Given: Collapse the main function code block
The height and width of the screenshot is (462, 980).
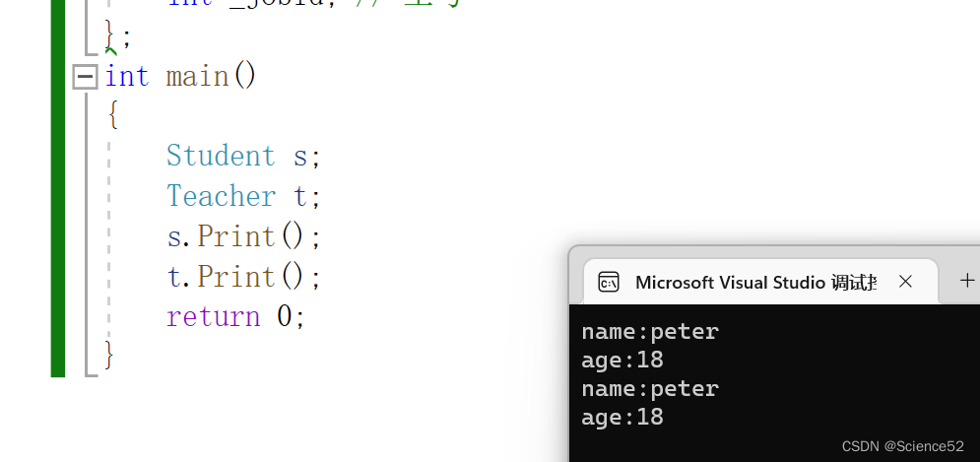Looking at the screenshot, I should (85, 77).
